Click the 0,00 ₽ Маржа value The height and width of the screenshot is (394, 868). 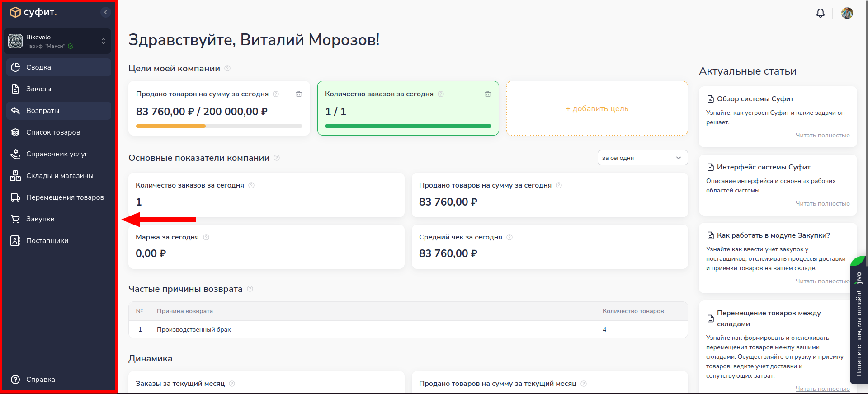(151, 253)
